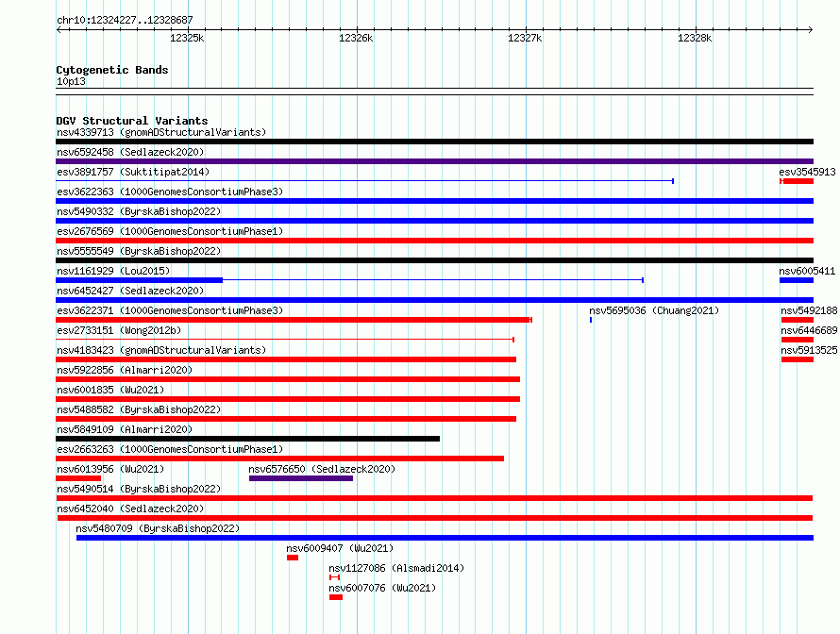The width and height of the screenshot is (840, 634).
Task: Click nsv6452427 Sedlazeck2020 label
Action: click(130, 291)
